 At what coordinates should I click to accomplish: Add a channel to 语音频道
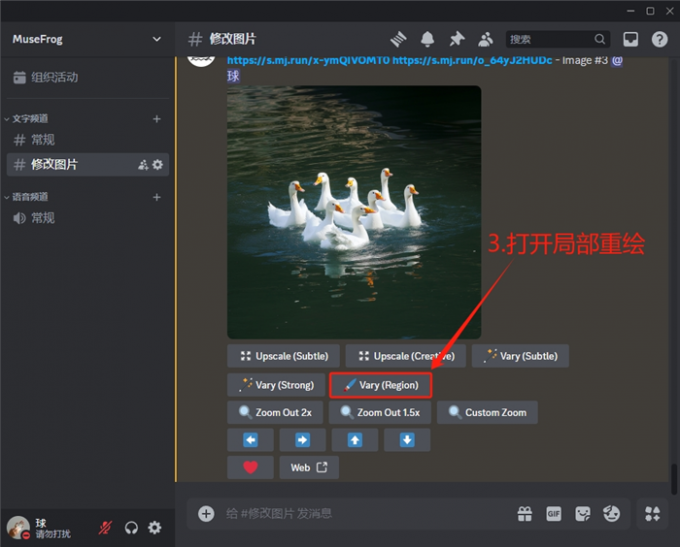[157, 197]
